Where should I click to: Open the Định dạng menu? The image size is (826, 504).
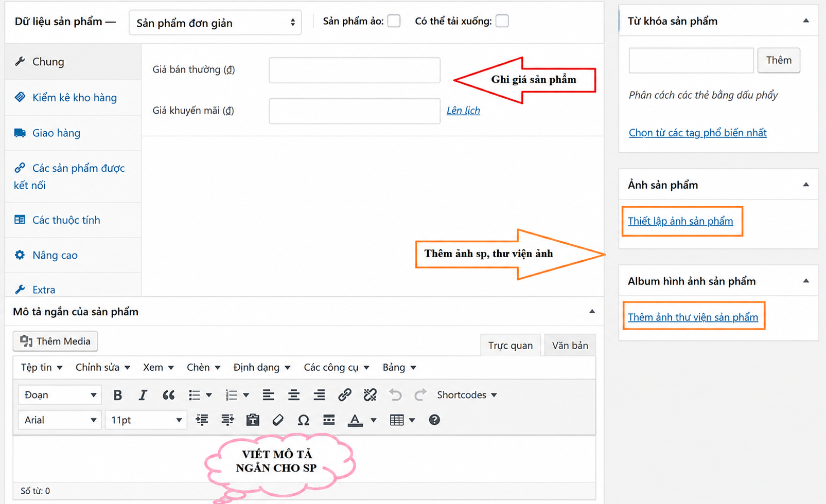pos(262,368)
